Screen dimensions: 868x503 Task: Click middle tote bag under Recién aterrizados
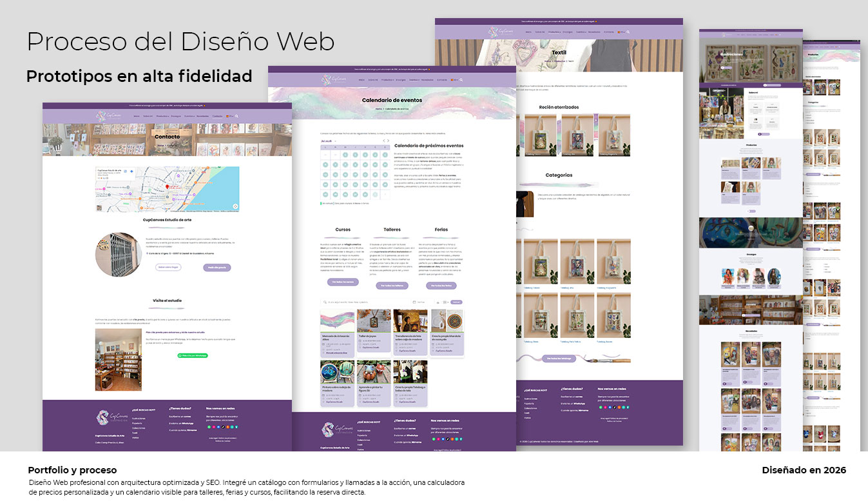tap(577, 135)
